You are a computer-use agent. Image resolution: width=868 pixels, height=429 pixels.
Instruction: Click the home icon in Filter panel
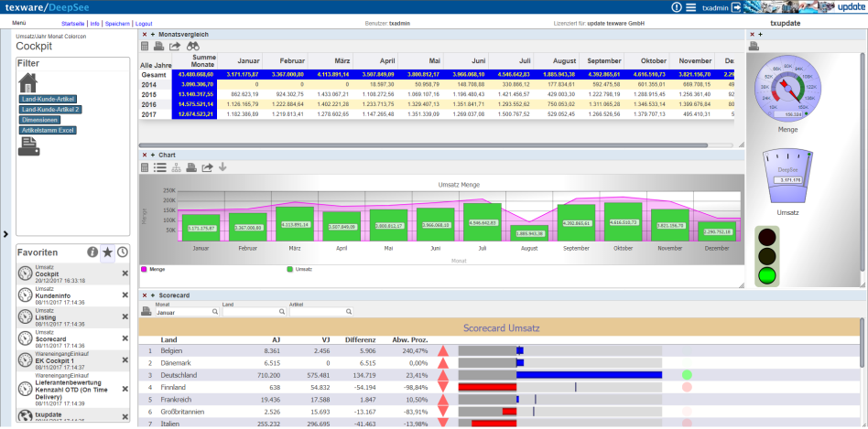point(28,83)
